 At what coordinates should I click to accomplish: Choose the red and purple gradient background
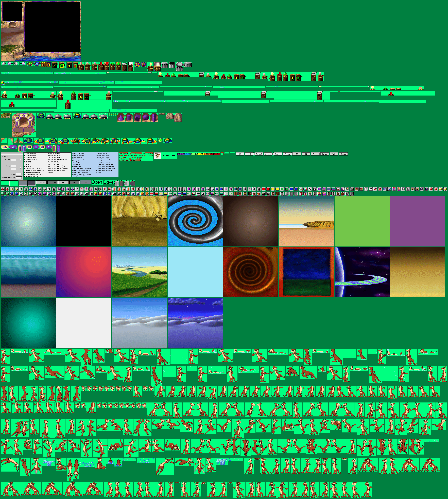point(84,272)
